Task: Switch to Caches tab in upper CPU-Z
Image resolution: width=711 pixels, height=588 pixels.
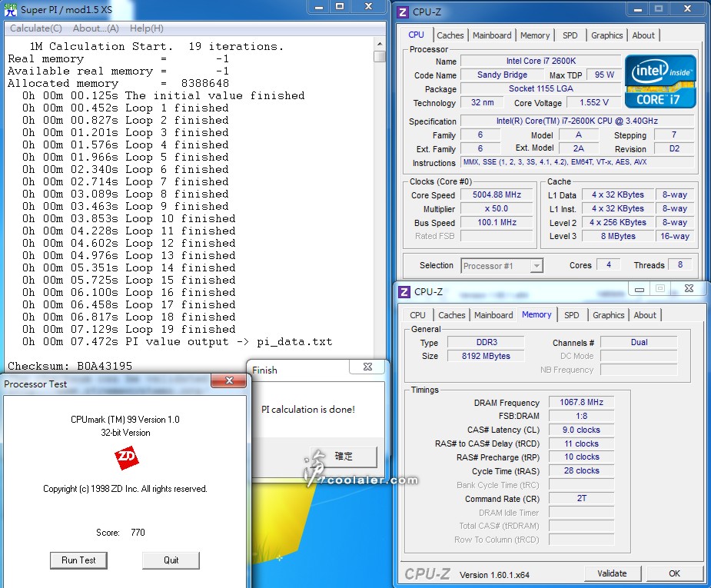Action: [450, 35]
